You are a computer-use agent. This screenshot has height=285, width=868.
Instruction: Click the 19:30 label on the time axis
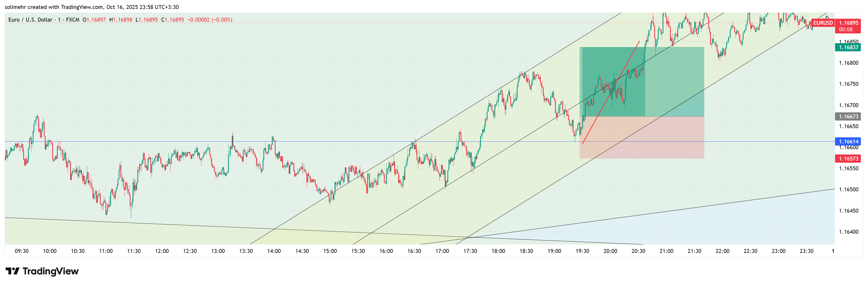583,251
